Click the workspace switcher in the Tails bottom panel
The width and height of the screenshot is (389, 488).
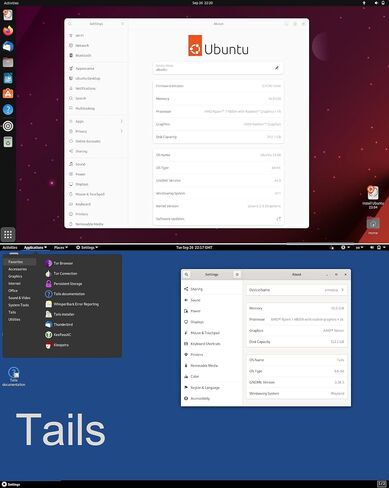coord(382,484)
